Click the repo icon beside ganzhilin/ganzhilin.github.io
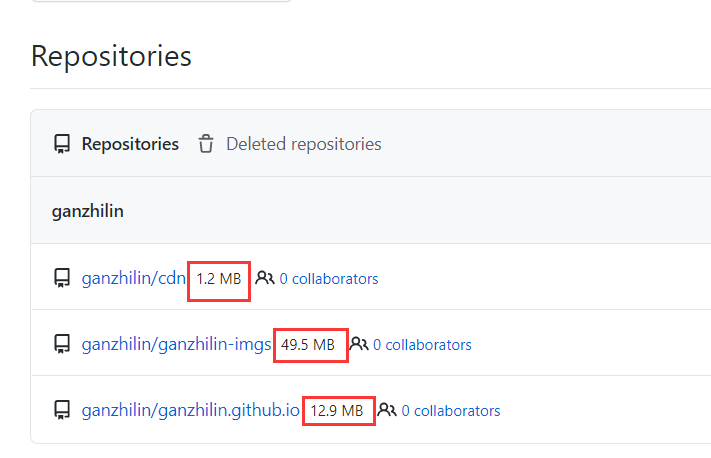The image size is (711, 458). coord(62,410)
